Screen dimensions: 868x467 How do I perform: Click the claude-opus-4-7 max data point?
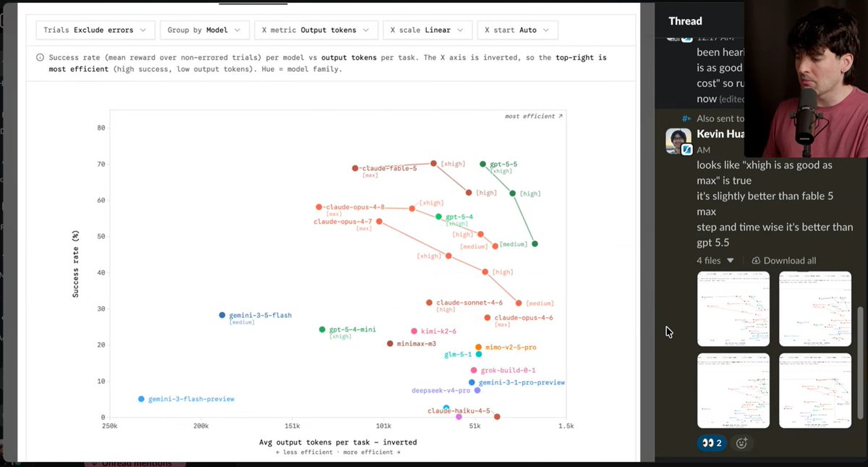point(379,222)
